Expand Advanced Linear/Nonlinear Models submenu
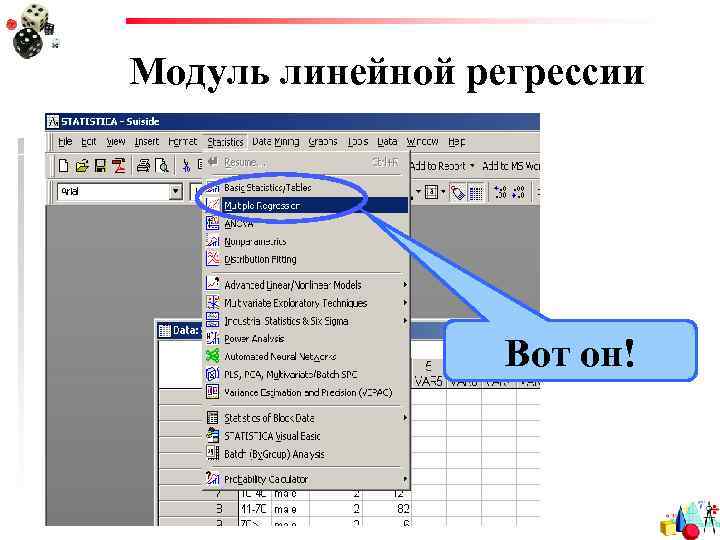Viewport: 720px width, 540px height. pos(306,285)
